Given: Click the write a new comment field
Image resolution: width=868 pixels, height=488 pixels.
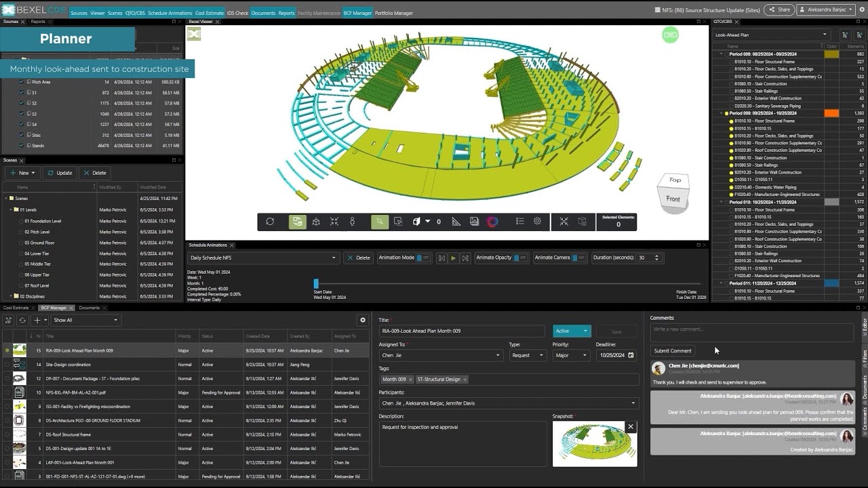Looking at the screenshot, I should tap(751, 332).
